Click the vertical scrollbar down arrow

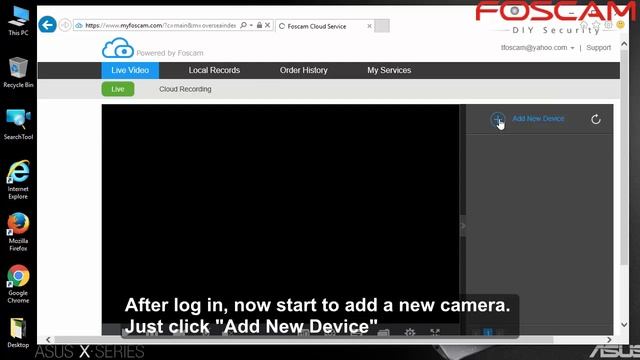point(624,325)
